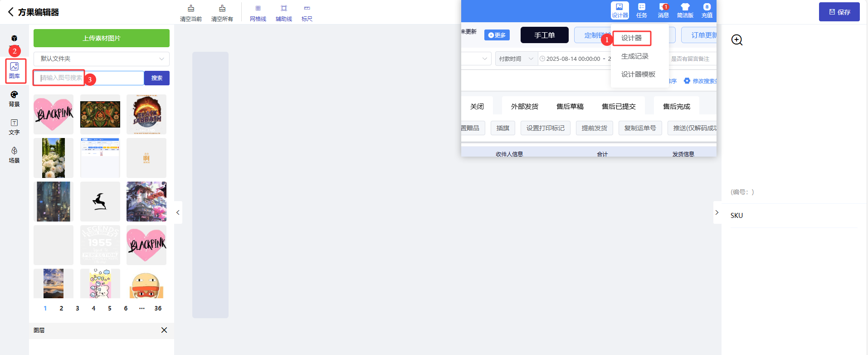Switch to the 外部发货 tab
This screenshot has width=868, height=355.
pos(525,106)
